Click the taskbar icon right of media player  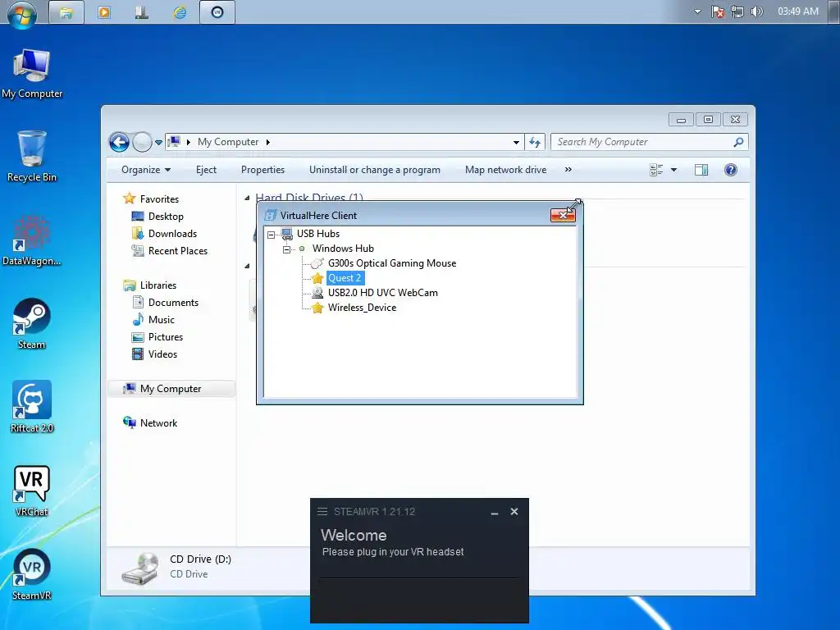(142, 12)
